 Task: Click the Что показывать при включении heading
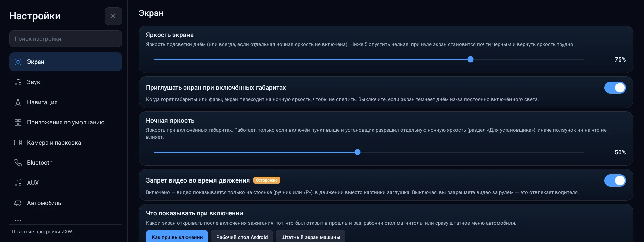(x=195, y=213)
